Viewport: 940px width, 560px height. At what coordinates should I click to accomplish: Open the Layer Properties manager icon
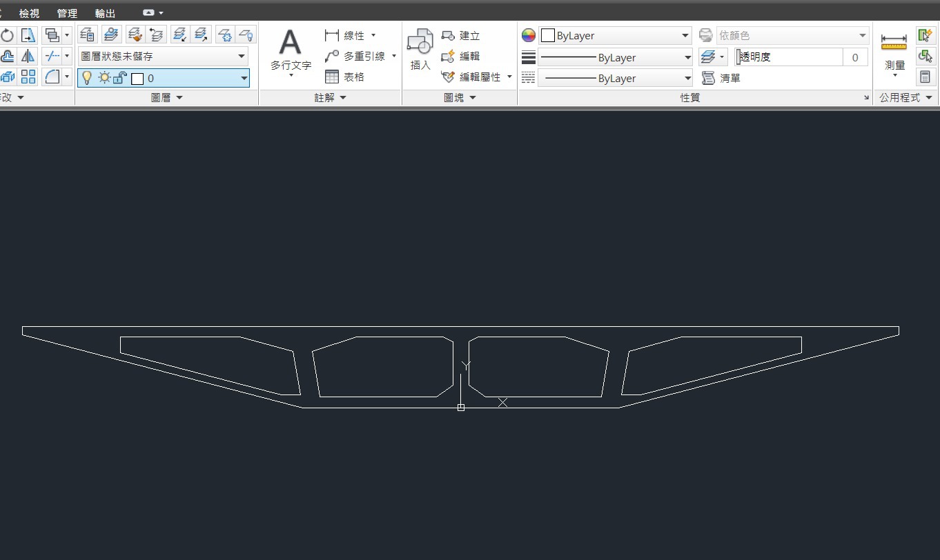tap(88, 34)
